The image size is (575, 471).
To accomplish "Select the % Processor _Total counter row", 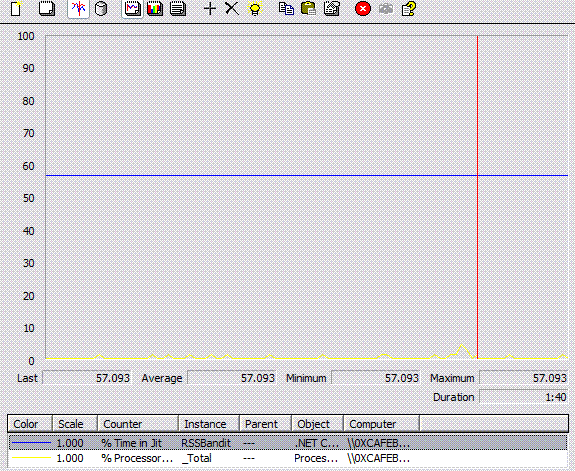I will 288,458.
